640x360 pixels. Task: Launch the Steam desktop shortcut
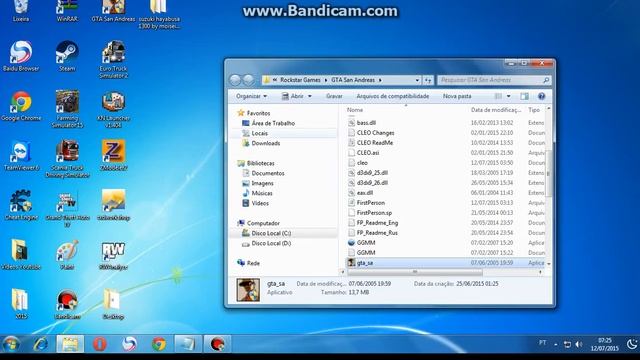point(67,56)
